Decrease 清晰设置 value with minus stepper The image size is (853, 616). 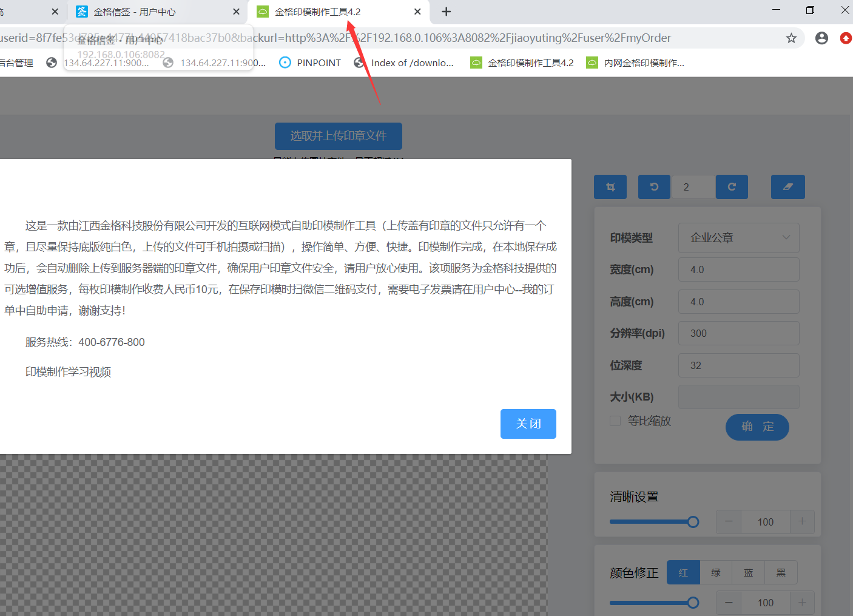(x=729, y=521)
